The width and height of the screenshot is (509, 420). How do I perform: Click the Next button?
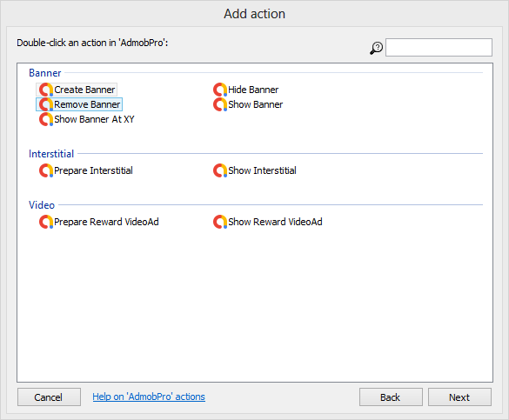pos(459,397)
